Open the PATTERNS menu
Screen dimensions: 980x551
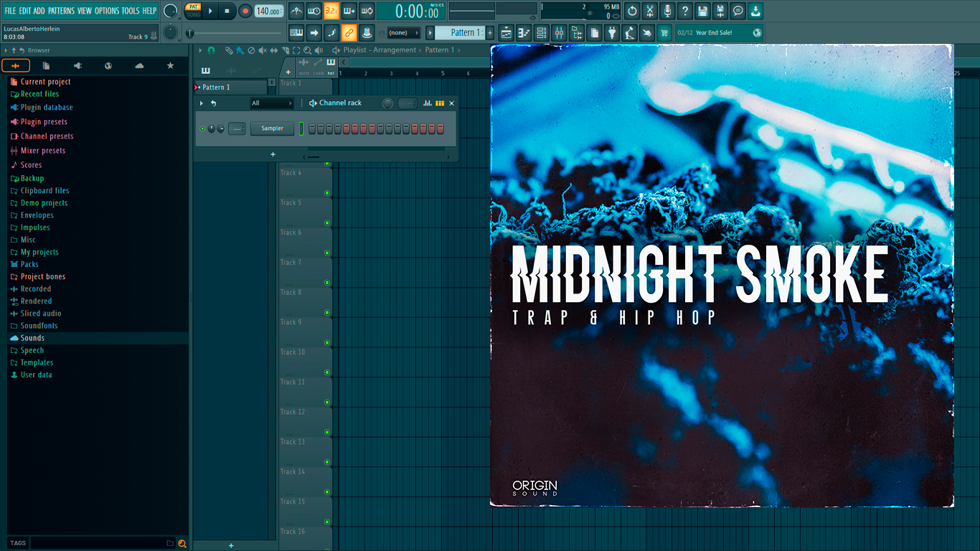61,11
